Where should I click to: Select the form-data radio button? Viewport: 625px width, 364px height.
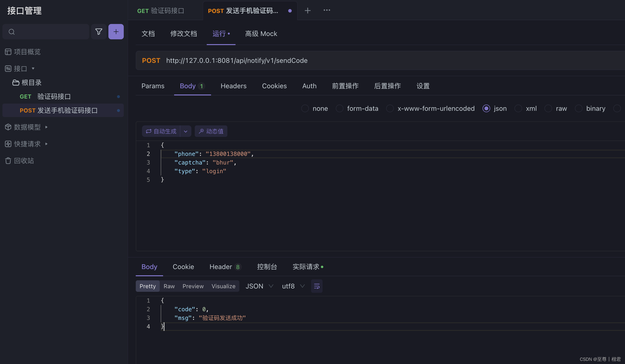tap(339, 108)
